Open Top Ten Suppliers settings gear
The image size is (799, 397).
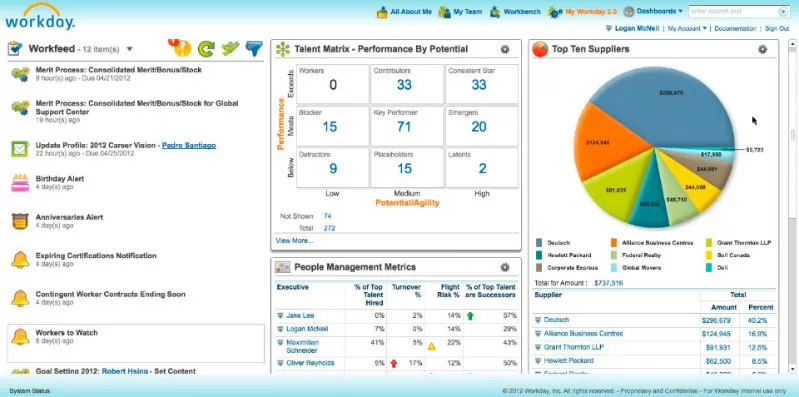(762, 49)
